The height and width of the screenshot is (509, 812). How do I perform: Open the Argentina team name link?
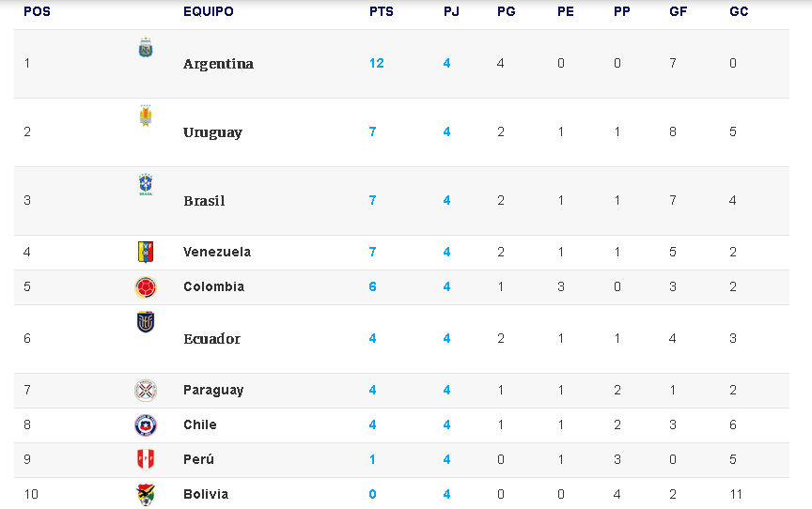(x=218, y=64)
